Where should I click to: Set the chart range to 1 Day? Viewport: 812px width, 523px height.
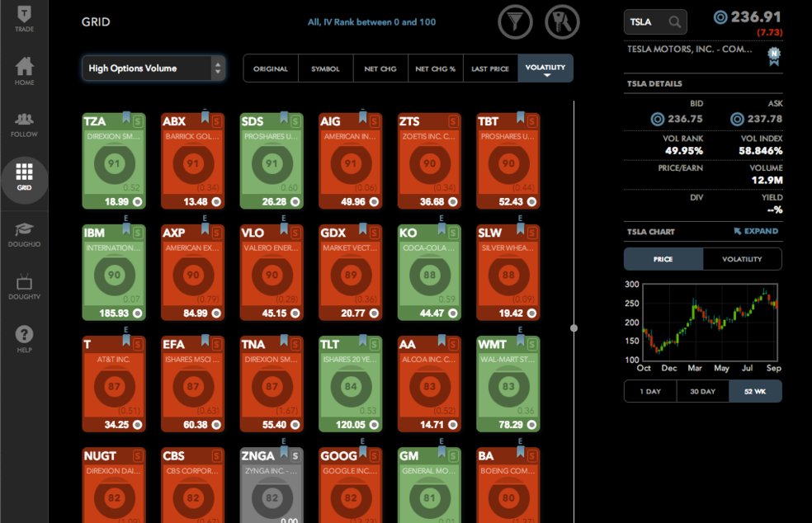pos(650,392)
